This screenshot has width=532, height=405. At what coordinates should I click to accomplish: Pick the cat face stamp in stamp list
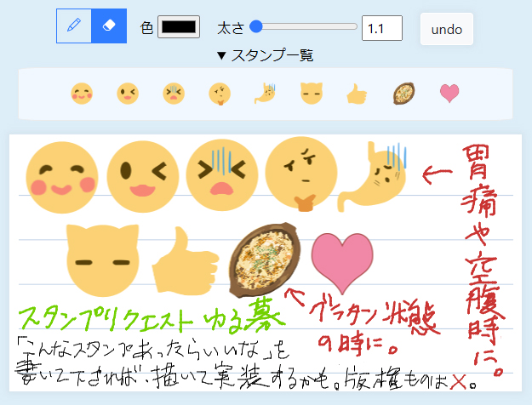coord(312,93)
